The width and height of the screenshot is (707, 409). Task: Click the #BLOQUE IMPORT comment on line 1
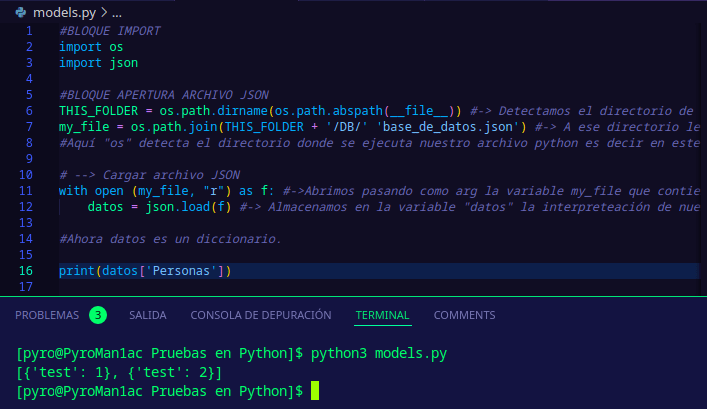pos(110,30)
